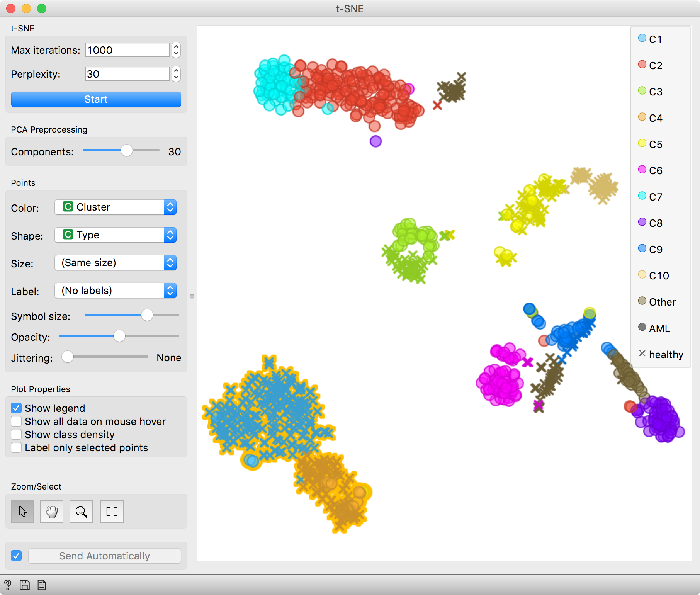
Task: Click the C10 legend marker
Action: tap(642, 275)
